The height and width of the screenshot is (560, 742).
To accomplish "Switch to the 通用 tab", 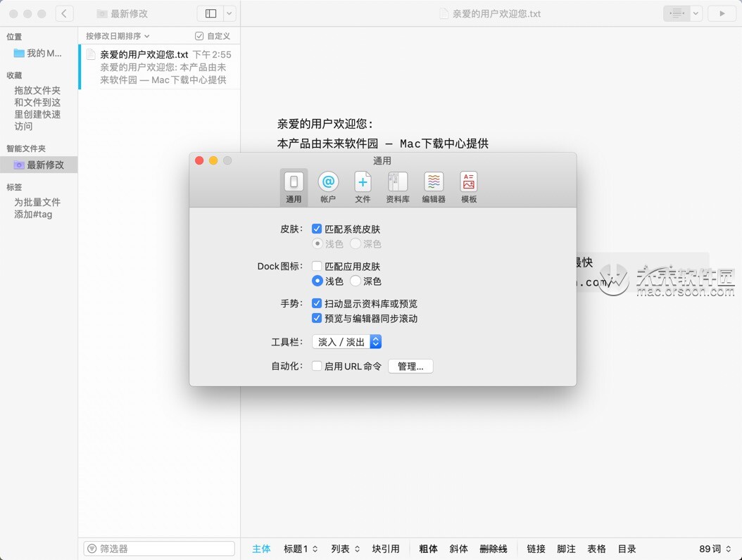I will [294, 185].
